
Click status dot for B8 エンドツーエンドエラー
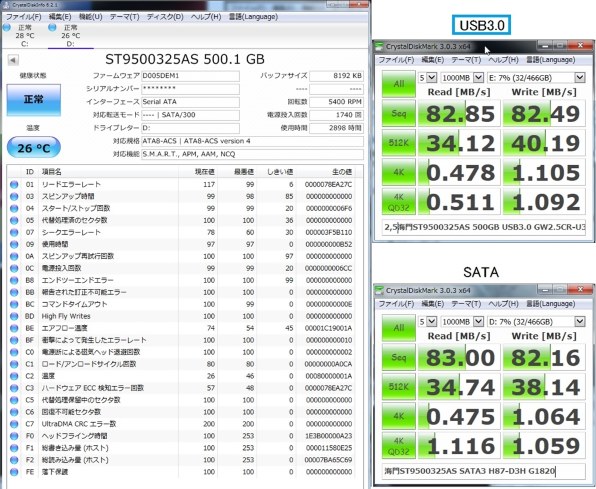[x=14, y=280]
